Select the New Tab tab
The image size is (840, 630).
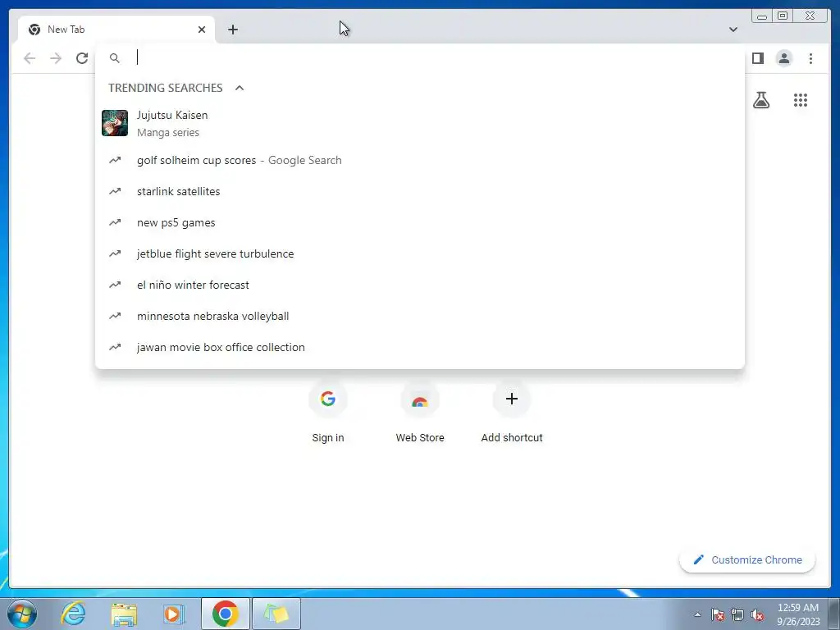tap(116, 30)
